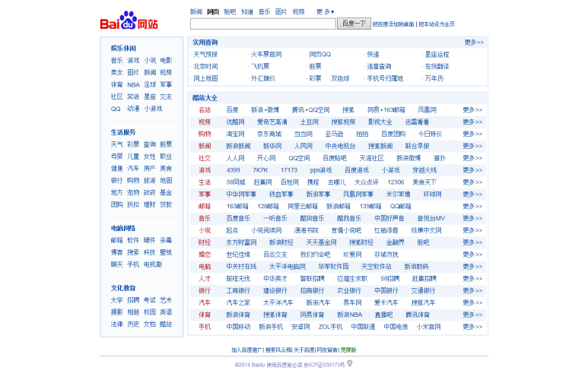The width and height of the screenshot is (588, 380).
Task: Open 电视剧 in the 电脑网络 sidebar
Action: tap(153, 264)
